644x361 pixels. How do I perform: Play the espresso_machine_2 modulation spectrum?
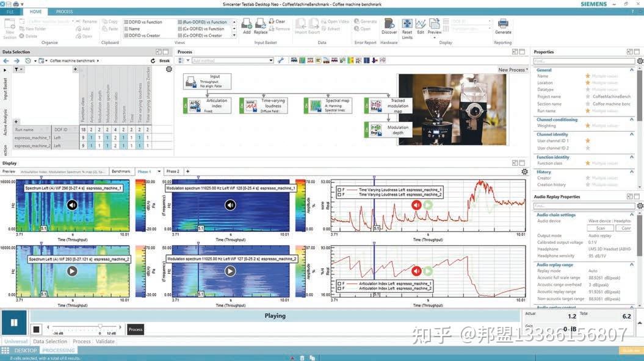pos(230,271)
